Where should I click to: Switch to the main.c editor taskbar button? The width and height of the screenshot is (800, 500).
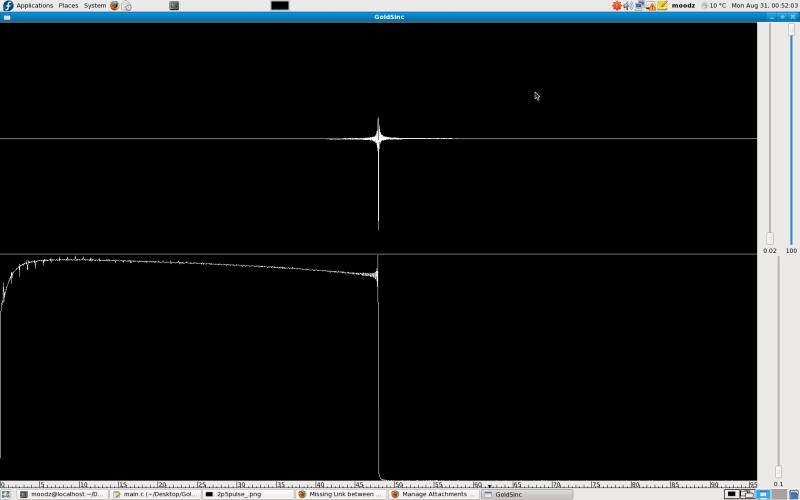point(154,494)
